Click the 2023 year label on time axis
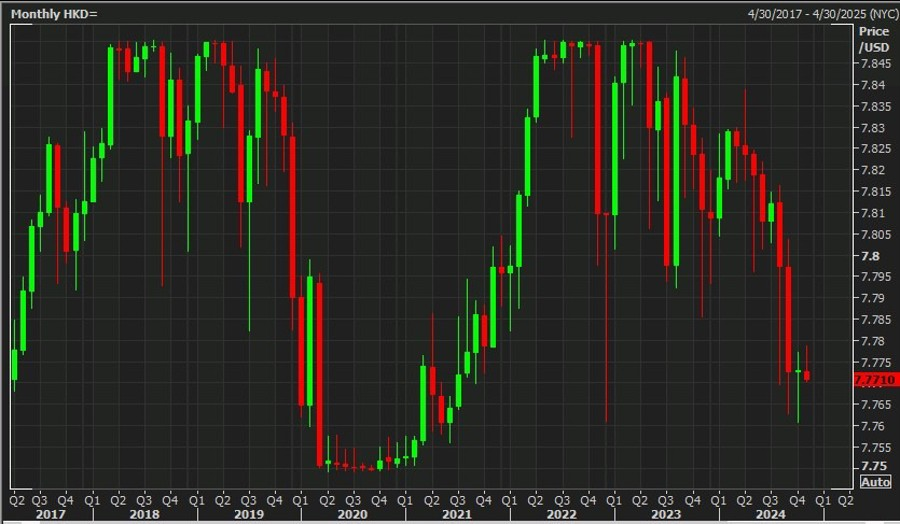The width and height of the screenshot is (900, 524). tap(666, 514)
